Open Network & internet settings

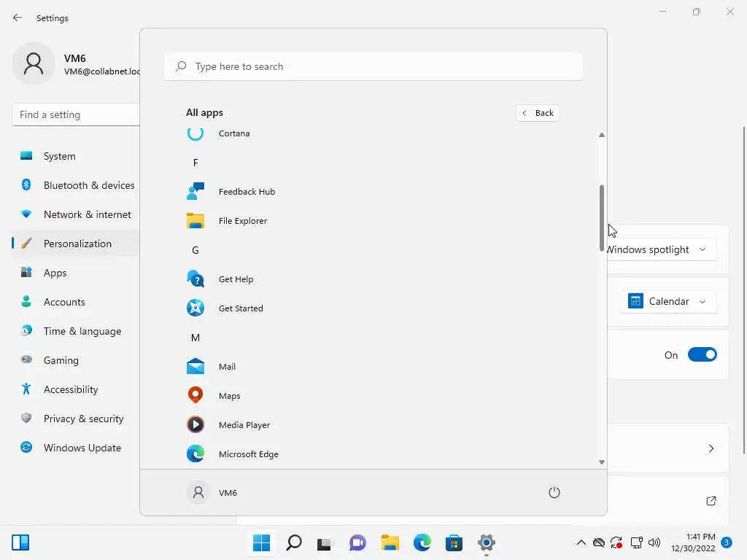coord(76,214)
